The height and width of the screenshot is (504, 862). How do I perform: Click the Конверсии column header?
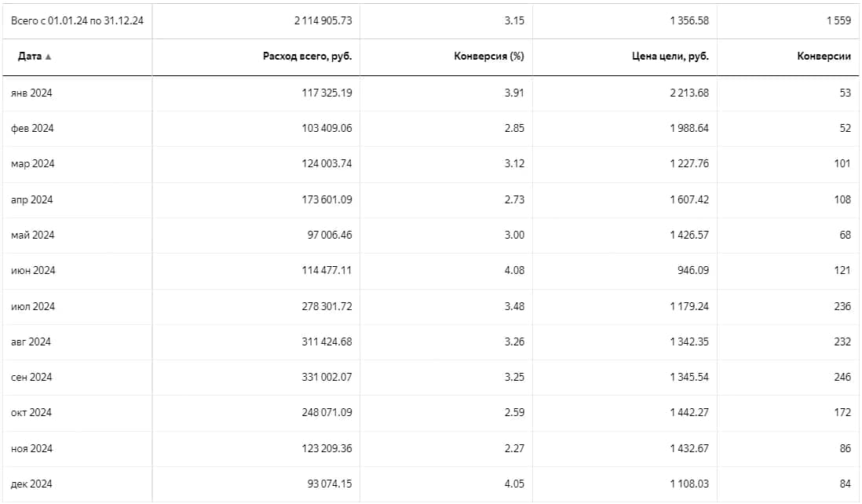tap(824, 56)
